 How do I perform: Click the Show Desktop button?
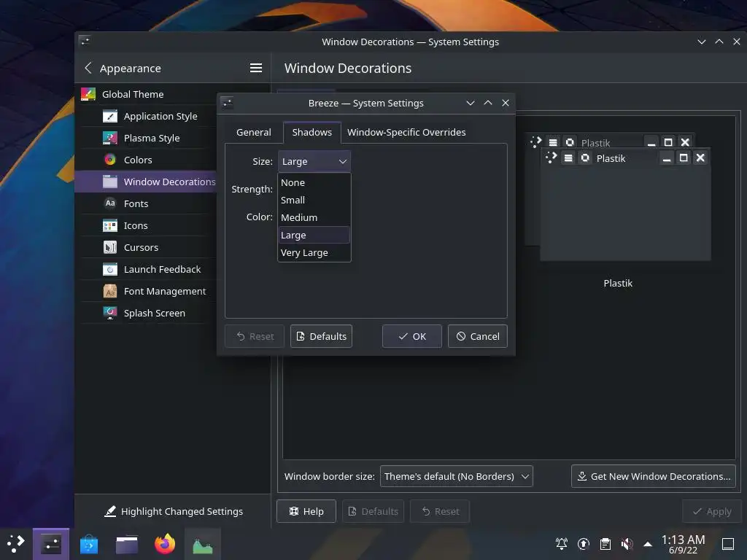(x=728, y=544)
